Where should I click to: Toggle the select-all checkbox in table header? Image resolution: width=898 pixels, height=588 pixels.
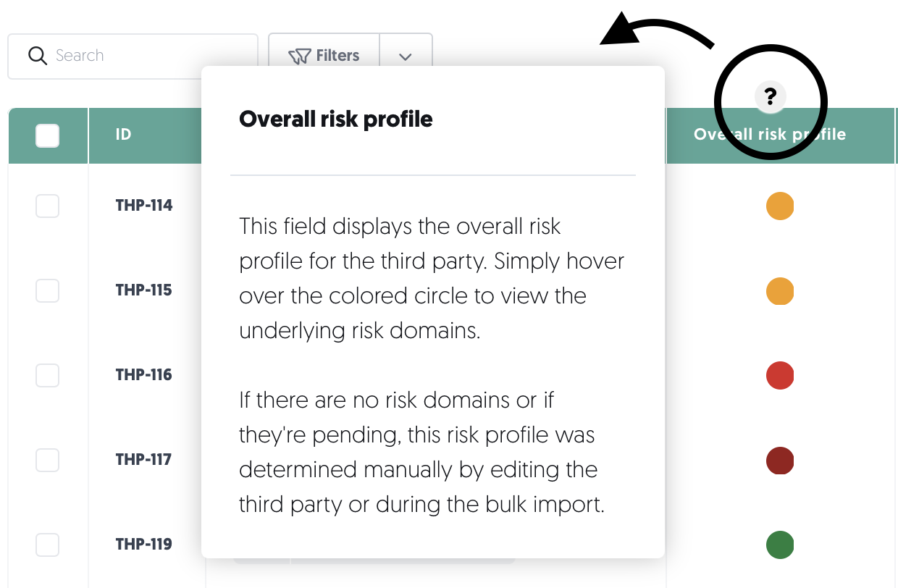tap(48, 135)
